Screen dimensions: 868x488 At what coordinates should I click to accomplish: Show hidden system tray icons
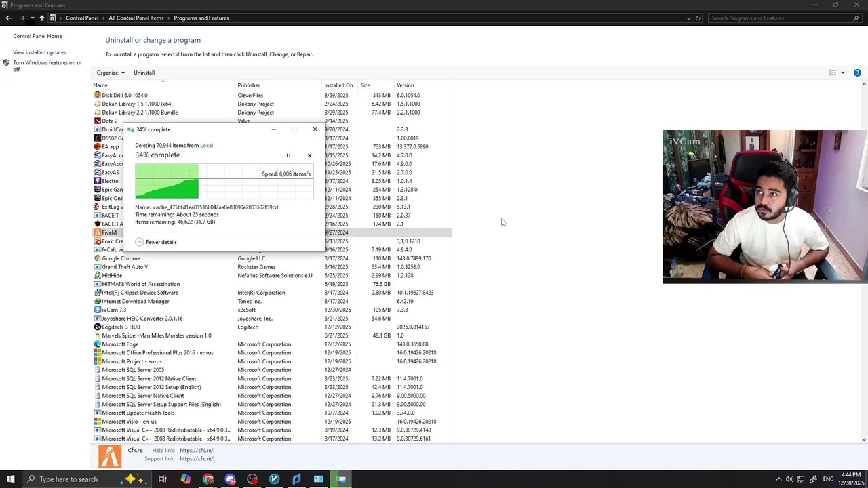tap(778, 479)
